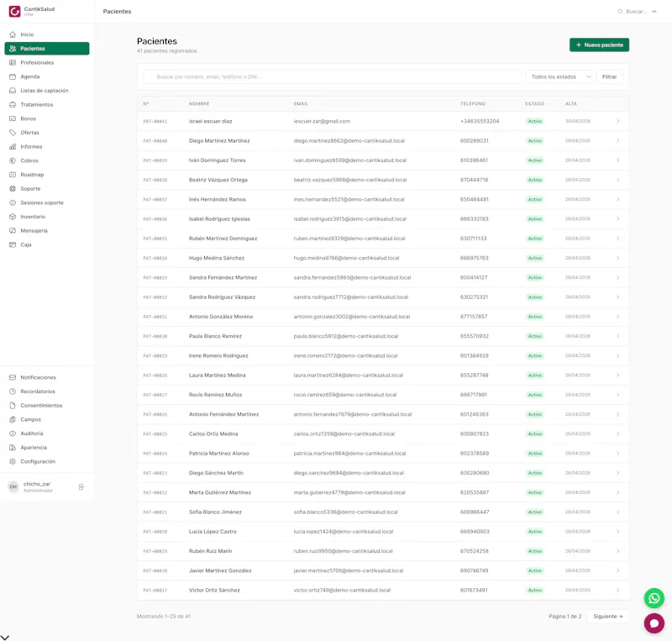Focus the patient search field
This screenshot has height=641, width=672.
[x=332, y=76]
